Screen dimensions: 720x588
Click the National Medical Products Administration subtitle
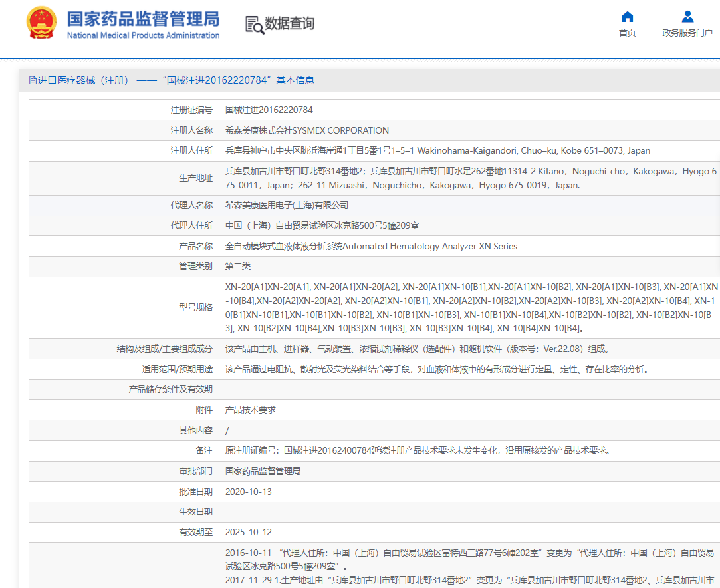[x=143, y=35]
